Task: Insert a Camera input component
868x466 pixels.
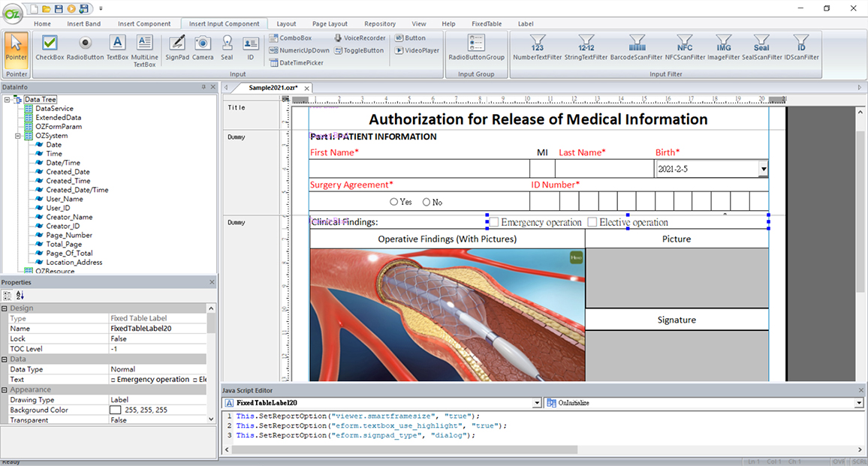Action: 202,50
